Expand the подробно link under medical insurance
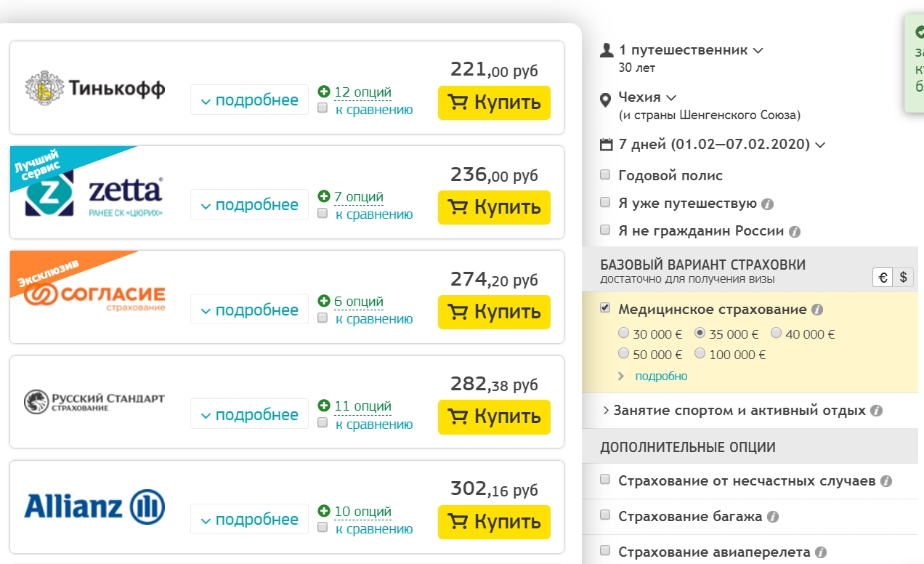 coord(661,376)
